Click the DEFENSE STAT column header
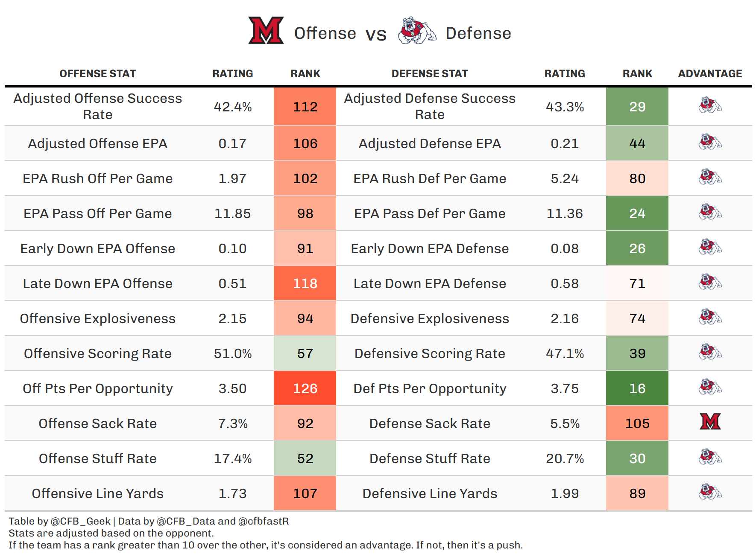 pyautogui.click(x=430, y=74)
